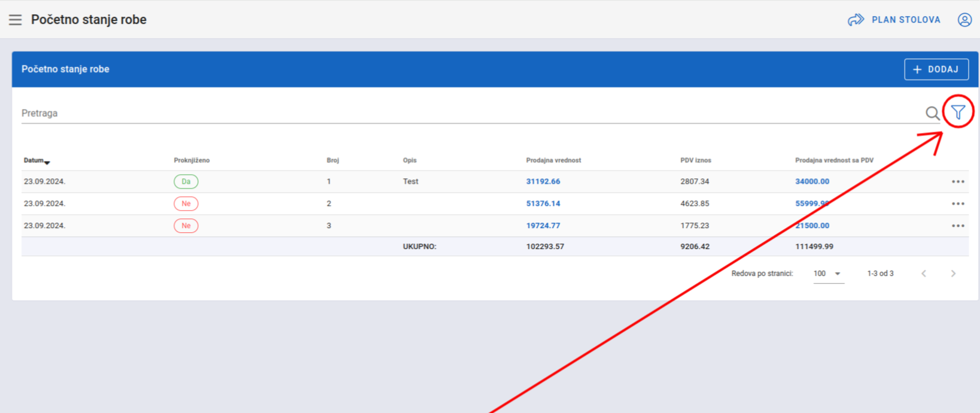Viewport: 980px width, 413px height.
Task: Sort by Opis column header
Action: pos(410,160)
